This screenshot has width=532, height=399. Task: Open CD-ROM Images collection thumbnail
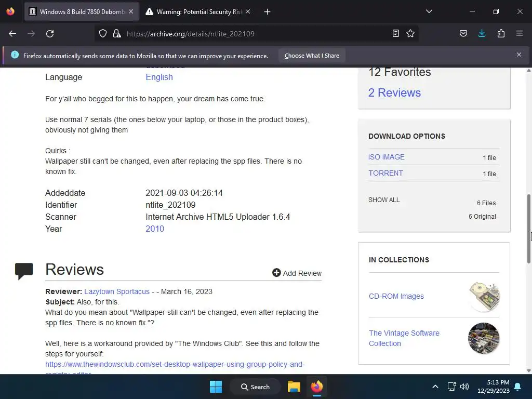coord(484,297)
